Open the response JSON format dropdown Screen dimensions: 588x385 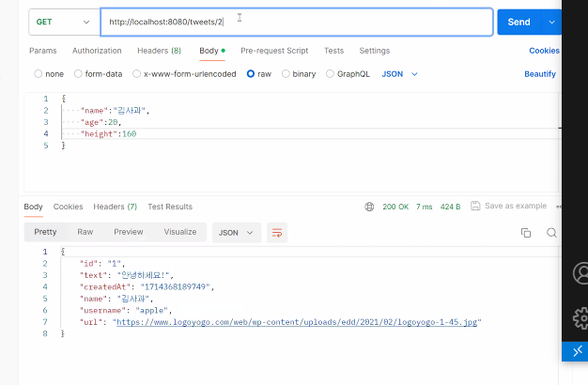(x=237, y=233)
